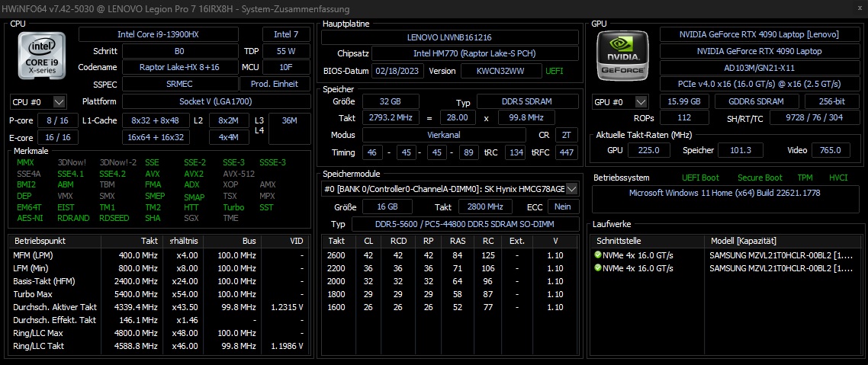Expand the CPU #0 selector dropdown
Image resolution: width=868 pixels, height=365 pixels.
(x=59, y=102)
